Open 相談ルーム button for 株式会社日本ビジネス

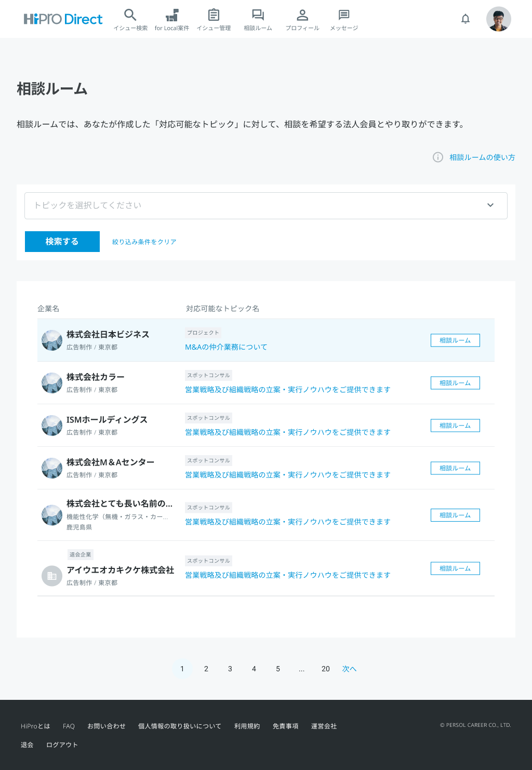[455, 340]
